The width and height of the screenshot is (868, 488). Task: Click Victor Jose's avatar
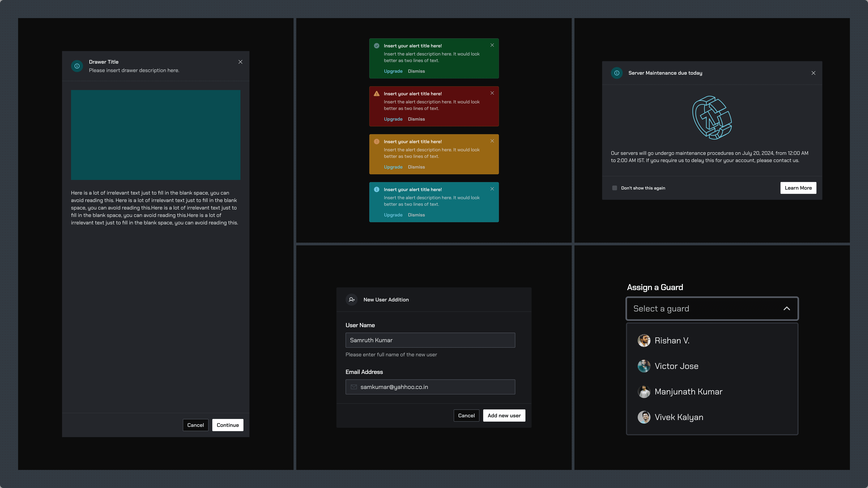[644, 366]
